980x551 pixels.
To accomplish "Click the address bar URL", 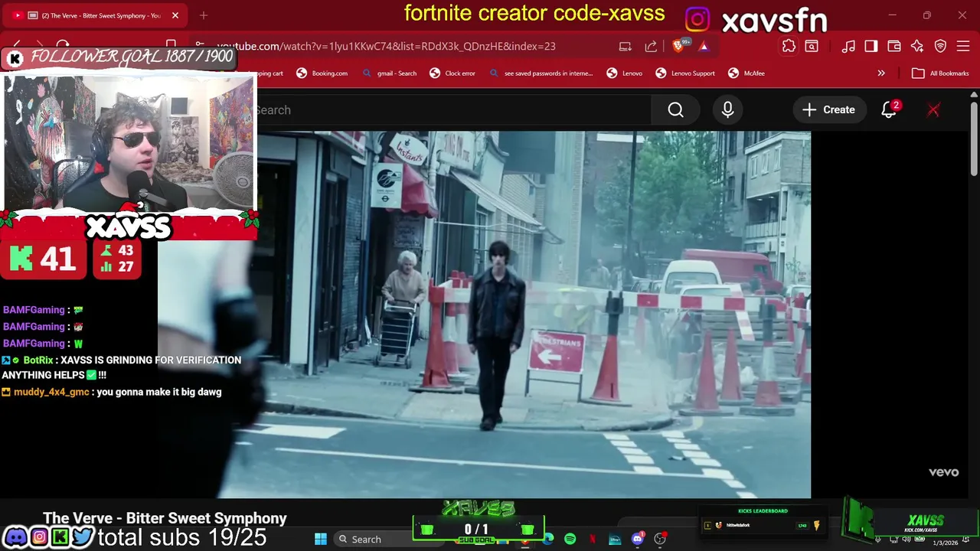I will [x=386, y=46].
